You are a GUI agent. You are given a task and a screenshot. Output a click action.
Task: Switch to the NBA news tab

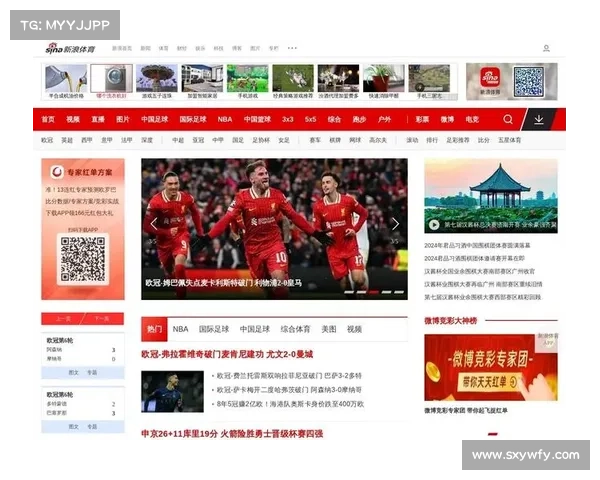pyautogui.click(x=180, y=329)
